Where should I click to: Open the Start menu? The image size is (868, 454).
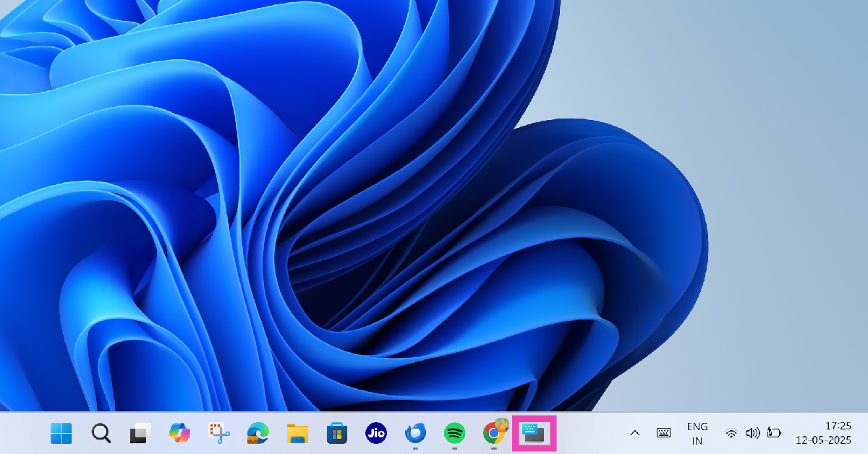[x=60, y=434]
